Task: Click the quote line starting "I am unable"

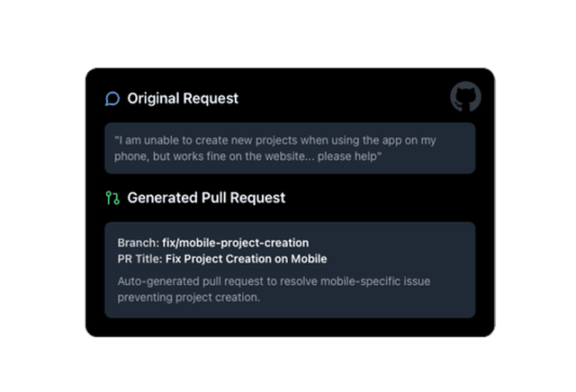Action: coord(275,140)
